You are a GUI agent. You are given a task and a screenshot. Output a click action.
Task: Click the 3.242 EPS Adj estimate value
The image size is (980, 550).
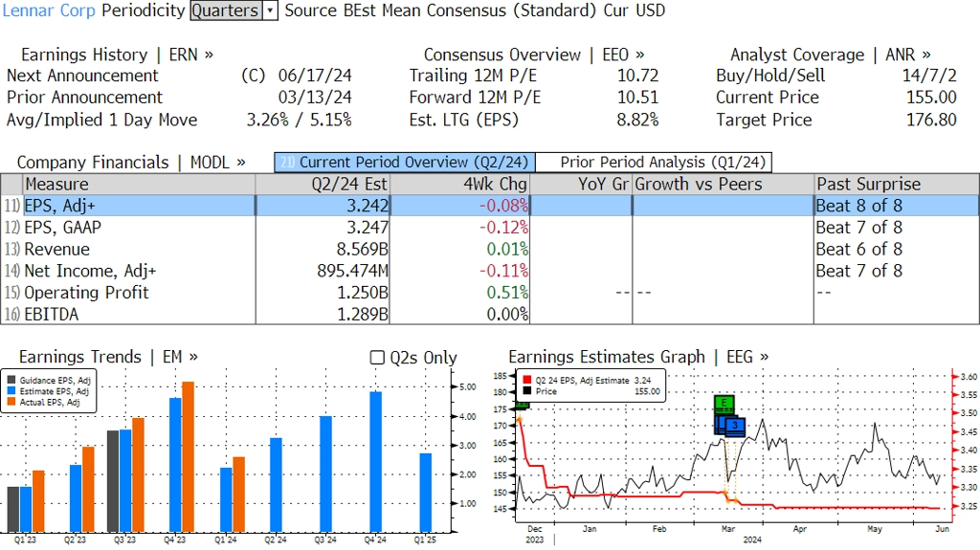tap(367, 206)
